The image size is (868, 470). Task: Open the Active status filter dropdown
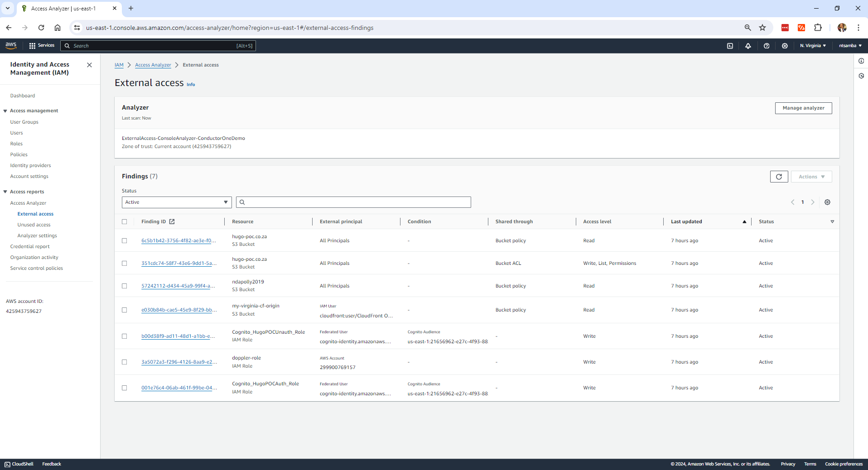tap(176, 202)
